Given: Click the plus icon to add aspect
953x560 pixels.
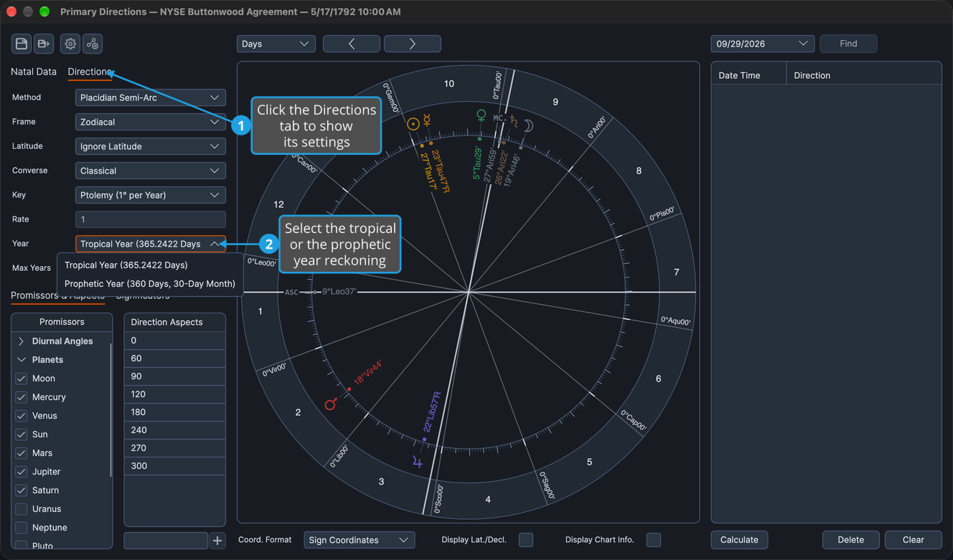Looking at the screenshot, I should pyautogui.click(x=217, y=541).
